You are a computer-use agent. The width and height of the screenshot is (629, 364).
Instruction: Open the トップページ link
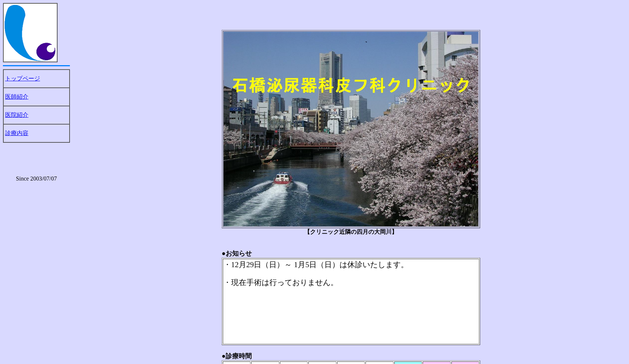pyautogui.click(x=22, y=78)
